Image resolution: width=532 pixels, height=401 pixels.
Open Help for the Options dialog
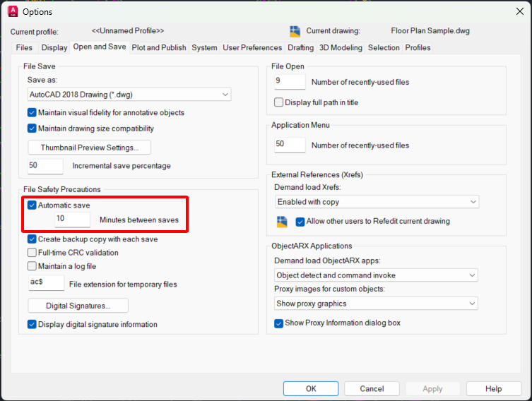click(494, 388)
